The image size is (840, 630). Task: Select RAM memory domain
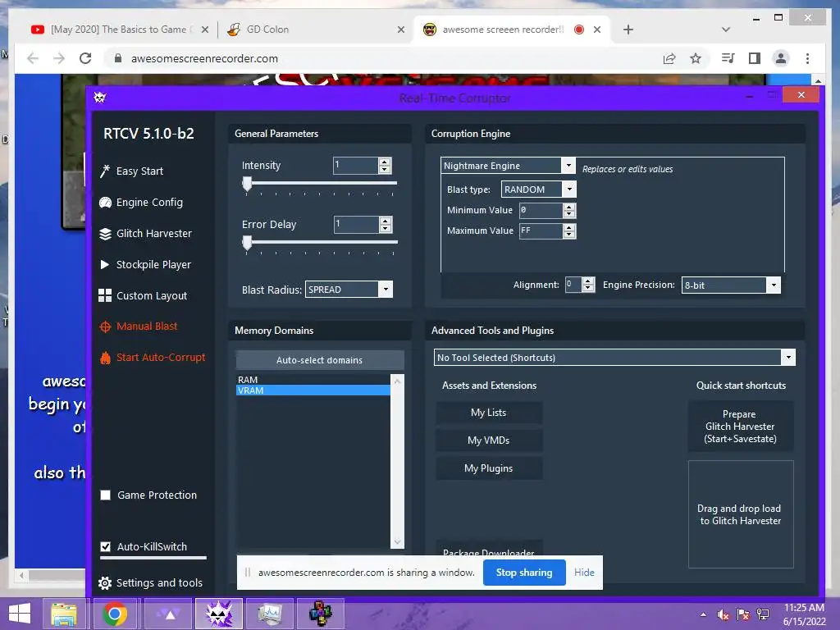point(313,379)
